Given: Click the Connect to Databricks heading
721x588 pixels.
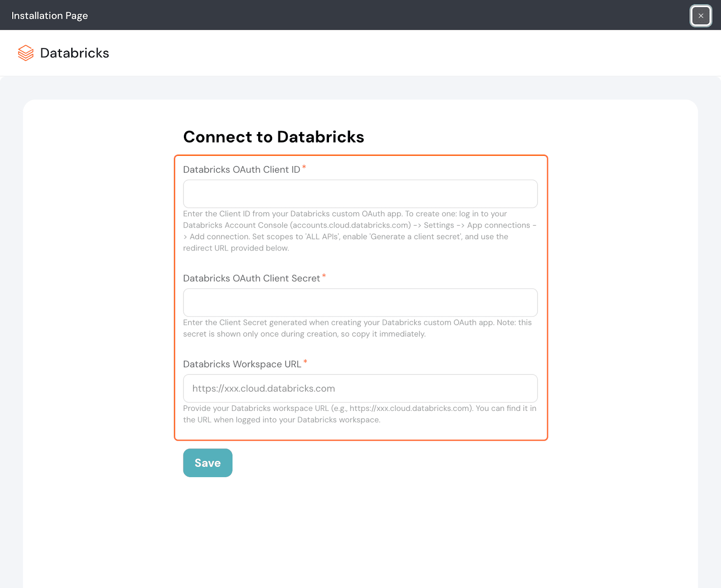Looking at the screenshot, I should pyautogui.click(x=274, y=137).
